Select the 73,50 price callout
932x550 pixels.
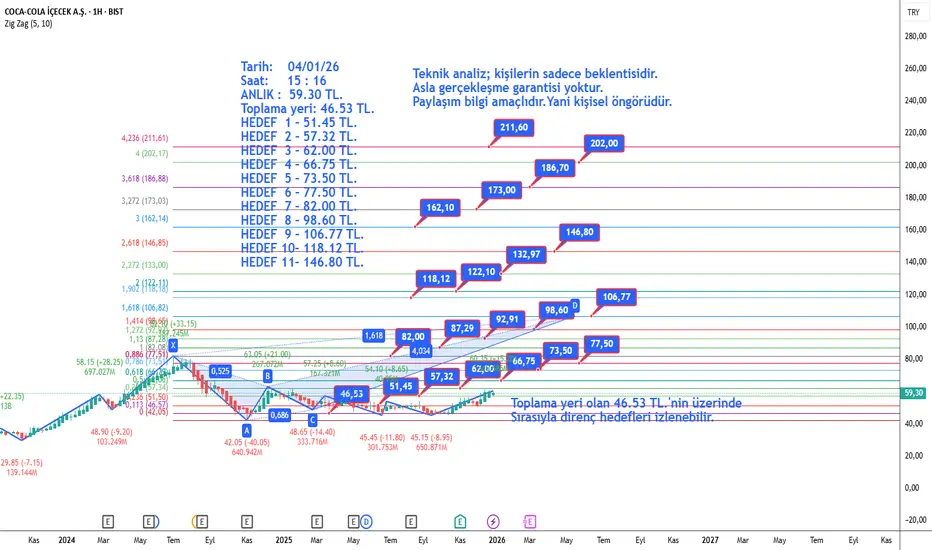(561, 350)
